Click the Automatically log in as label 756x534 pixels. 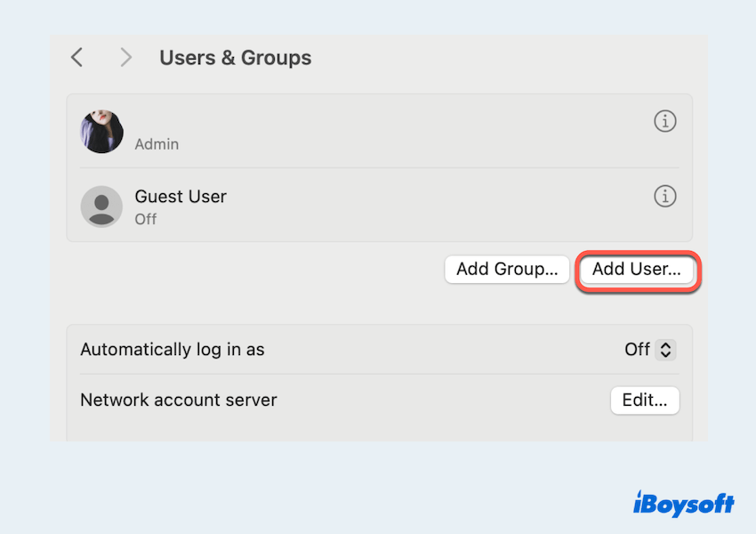[173, 350]
